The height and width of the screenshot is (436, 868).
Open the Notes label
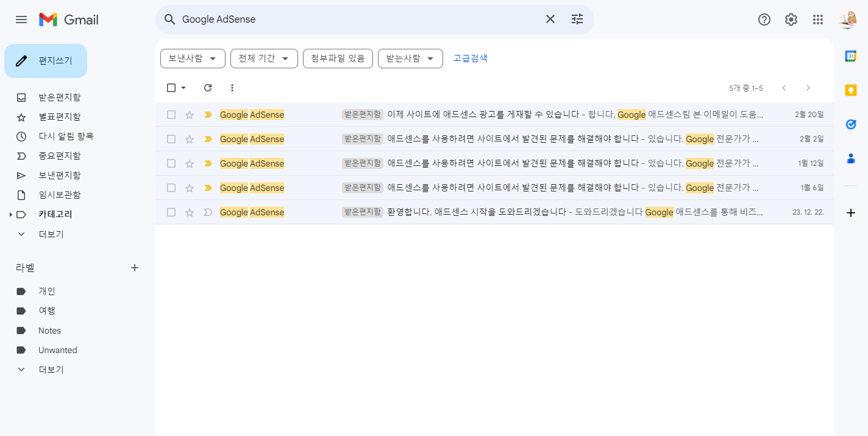(x=49, y=331)
